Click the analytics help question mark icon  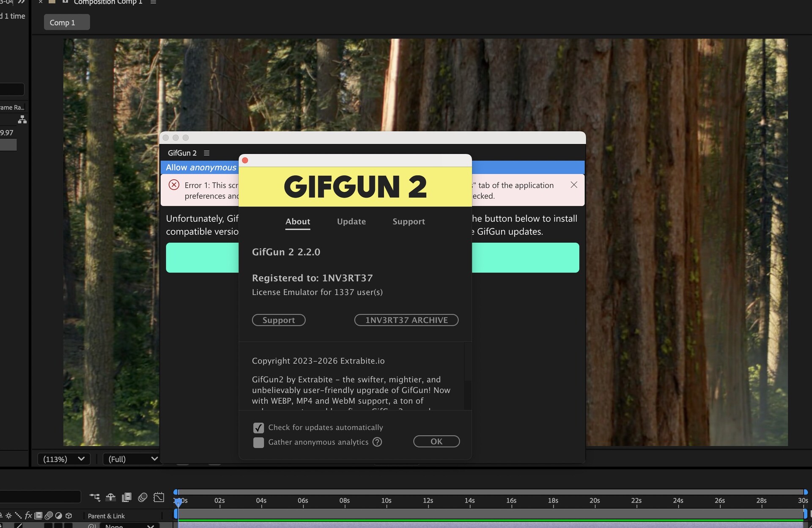pyautogui.click(x=377, y=442)
